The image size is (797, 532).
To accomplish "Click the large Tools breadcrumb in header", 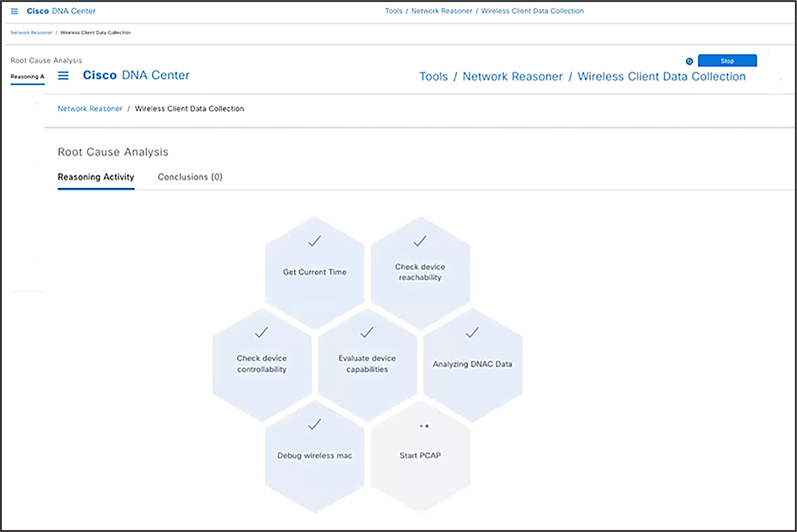I will pyautogui.click(x=433, y=77).
